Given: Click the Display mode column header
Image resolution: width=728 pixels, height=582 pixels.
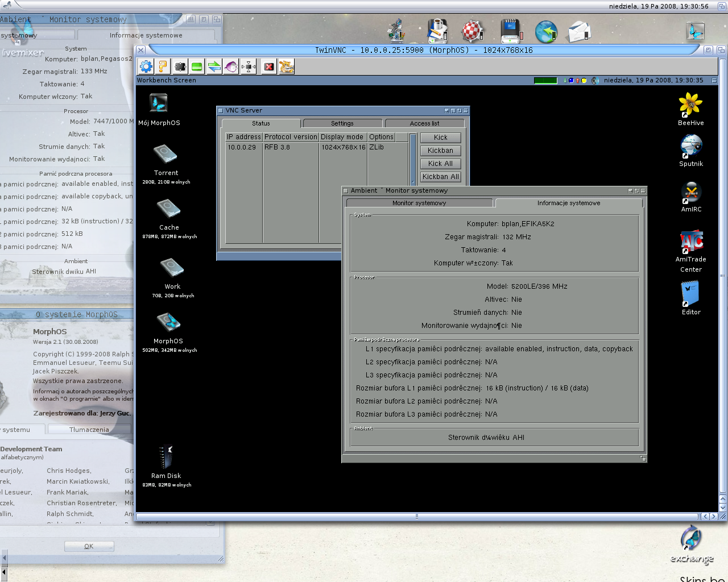Looking at the screenshot, I should pyautogui.click(x=342, y=137).
